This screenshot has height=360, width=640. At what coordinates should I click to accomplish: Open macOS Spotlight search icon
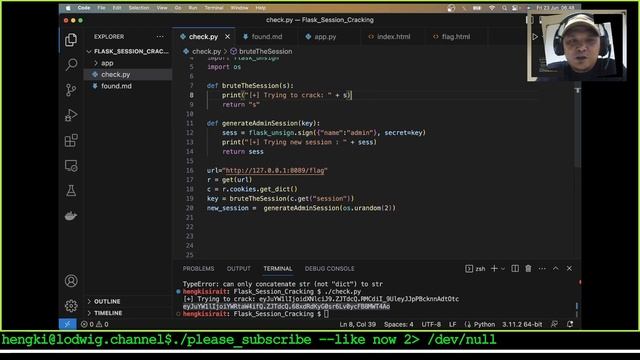coord(504,8)
